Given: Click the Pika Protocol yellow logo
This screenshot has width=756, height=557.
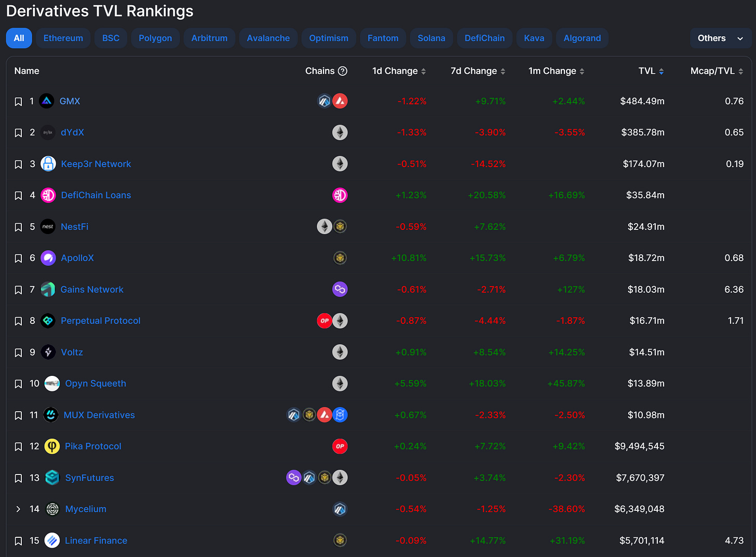Looking at the screenshot, I should (x=52, y=446).
